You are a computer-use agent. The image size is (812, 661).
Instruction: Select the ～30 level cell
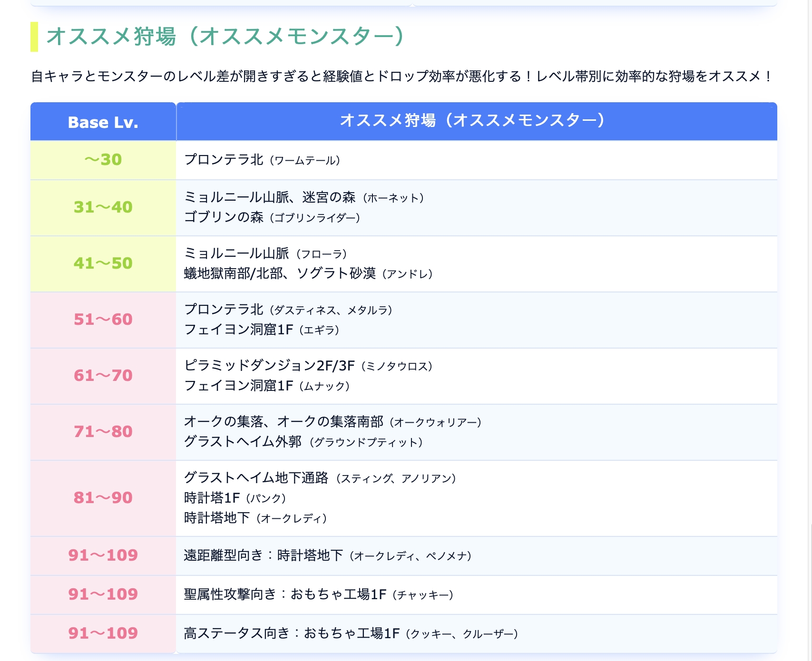click(103, 160)
